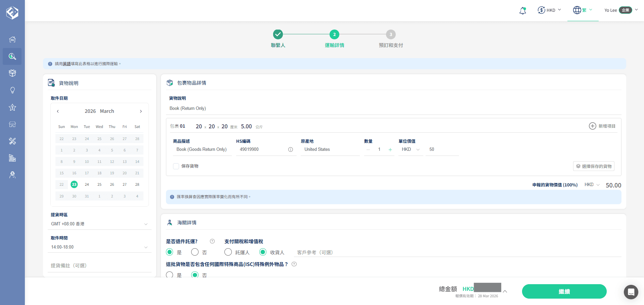Click the store sidebar icon
Image resolution: width=644 pixels, height=305 pixels.
point(12,124)
